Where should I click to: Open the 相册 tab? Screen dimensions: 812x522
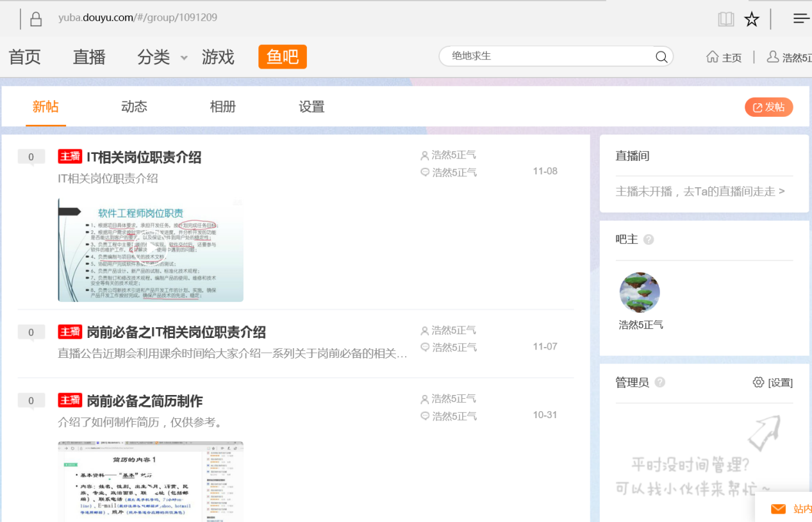coord(223,106)
